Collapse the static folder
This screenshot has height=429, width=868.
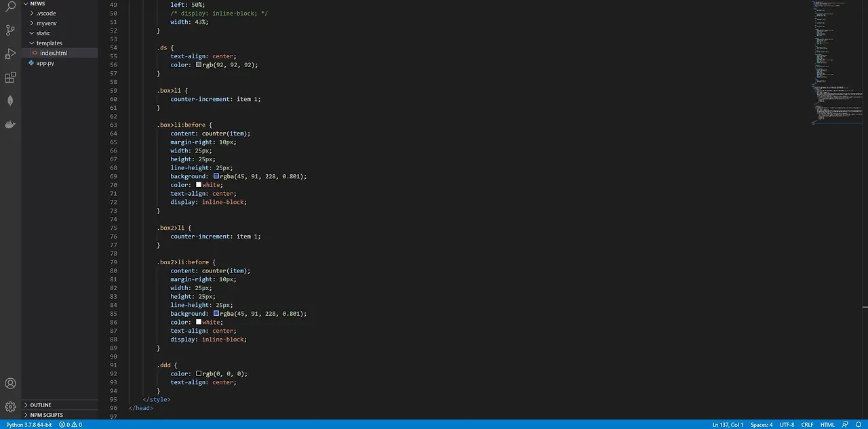32,33
